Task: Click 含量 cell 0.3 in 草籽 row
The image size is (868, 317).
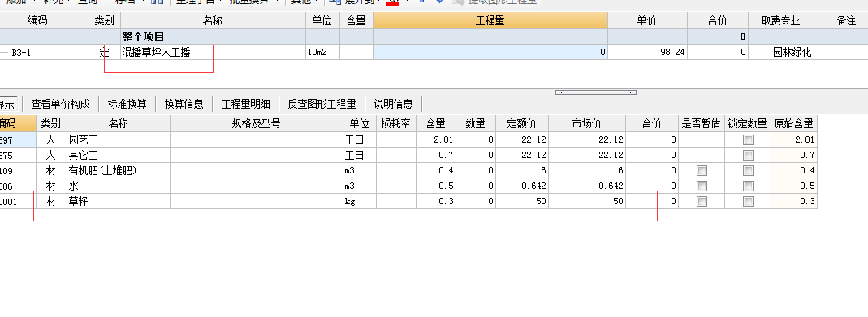Action: pyautogui.click(x=436, y=202)
